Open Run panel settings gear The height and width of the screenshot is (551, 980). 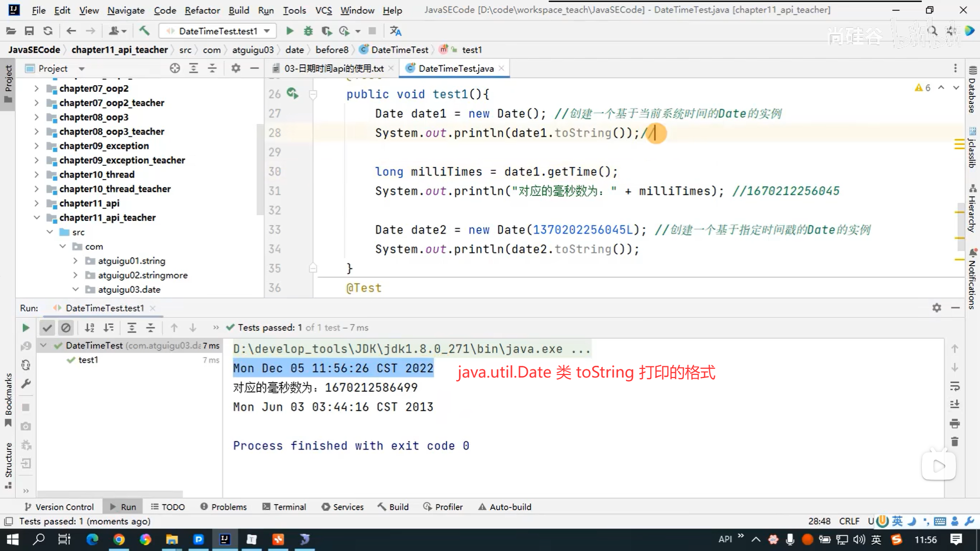click(x=936, y=308)
